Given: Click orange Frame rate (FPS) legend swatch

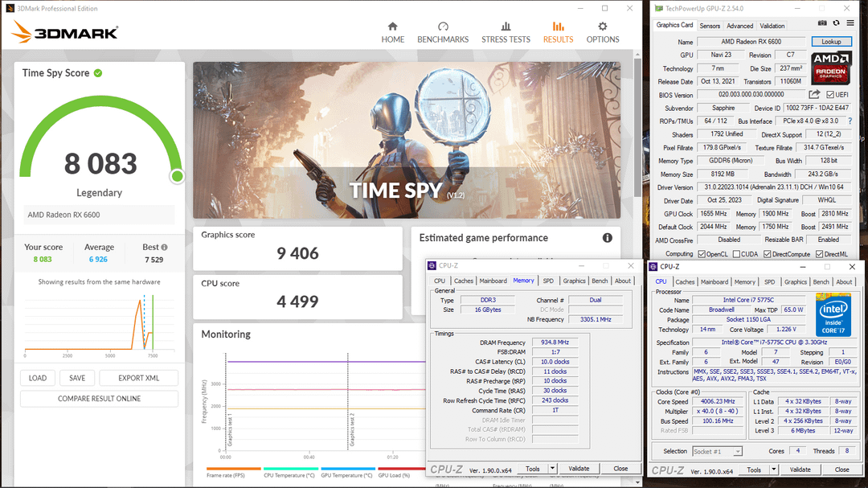Looking at the screenshot, I should click(x=234, y=469).
